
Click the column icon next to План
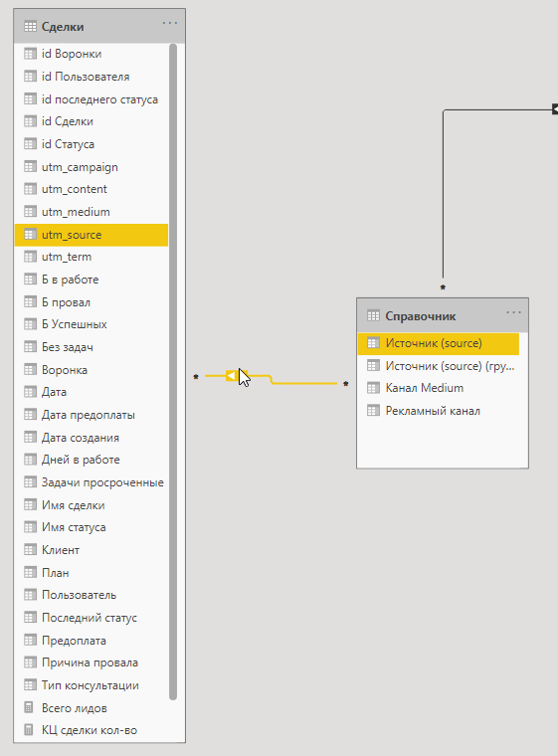pyautogui.click(x=30, y=572)
